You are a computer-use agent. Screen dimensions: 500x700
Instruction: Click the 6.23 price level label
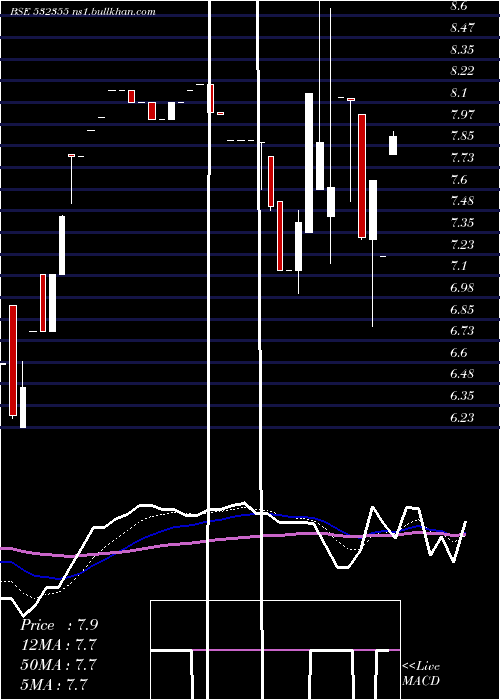pyautogui.click(x=462, y=417)
